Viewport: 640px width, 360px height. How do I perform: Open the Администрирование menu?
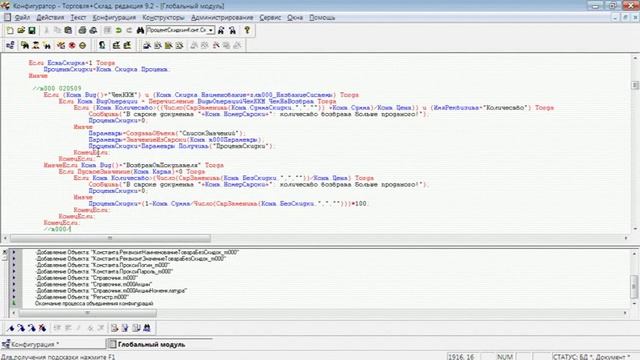pos(222,18)
